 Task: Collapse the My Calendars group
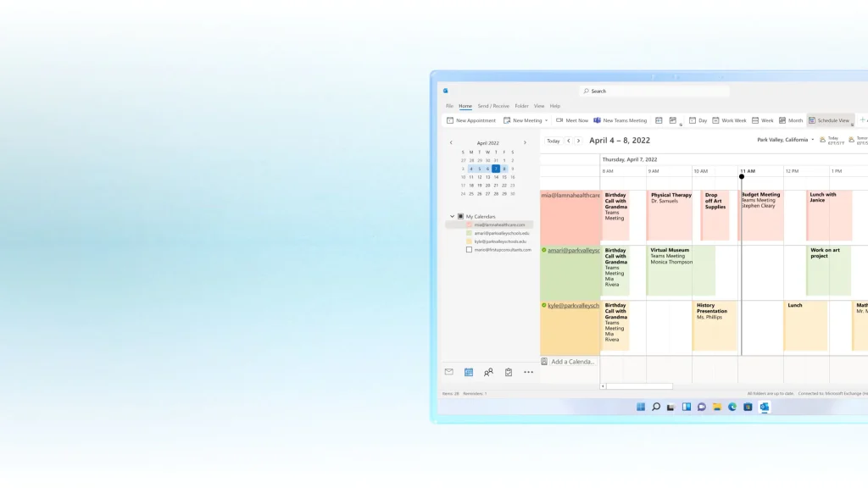(x=452, y=216)
